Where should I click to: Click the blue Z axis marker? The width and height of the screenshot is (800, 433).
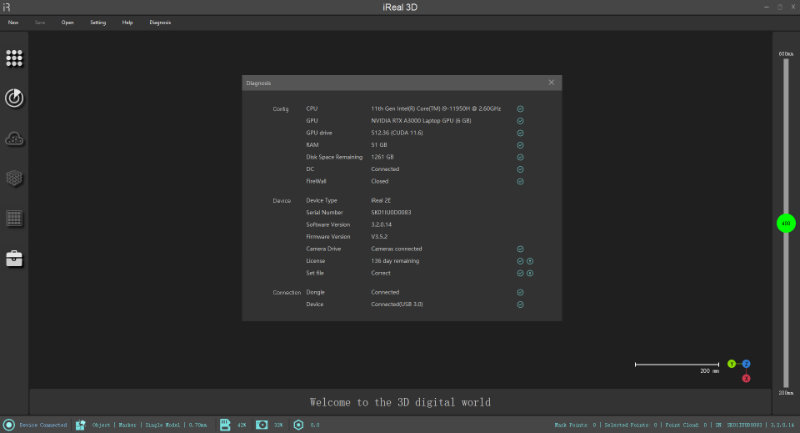(746, 364)
